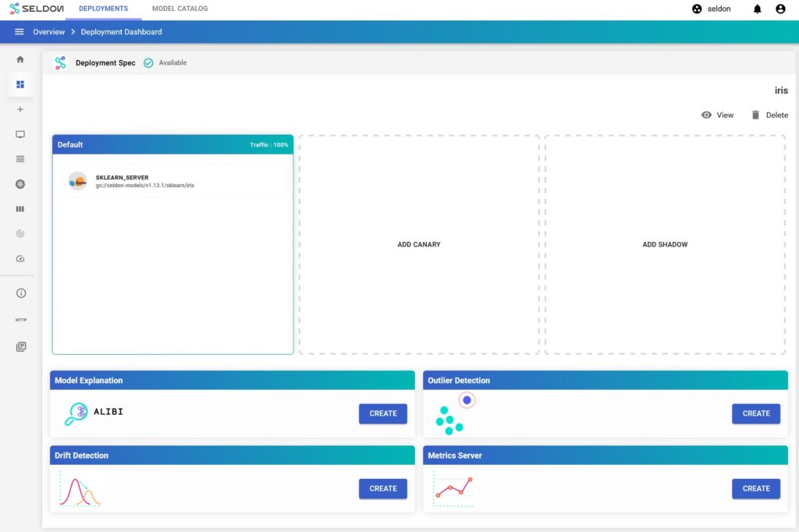799x532 pixels.
Task: Click the Add Shadow placeholder
Action: point(665,245)
